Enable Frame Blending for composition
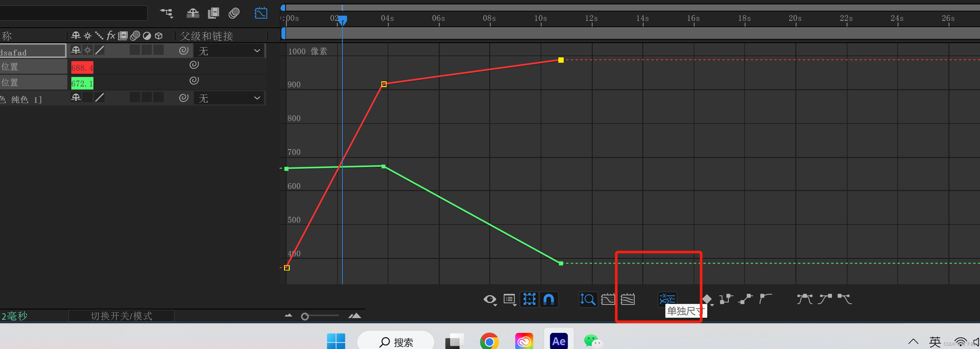 point(213,13)
